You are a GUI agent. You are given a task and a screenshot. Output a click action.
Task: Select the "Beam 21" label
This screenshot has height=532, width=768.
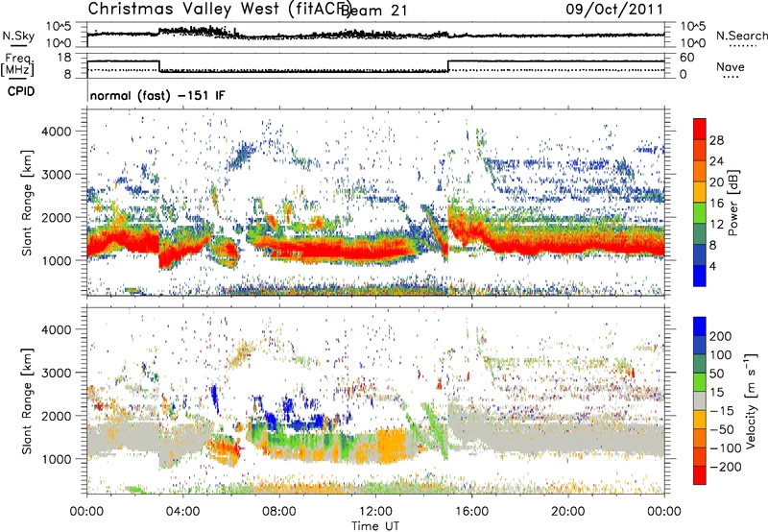click(374, 11)
